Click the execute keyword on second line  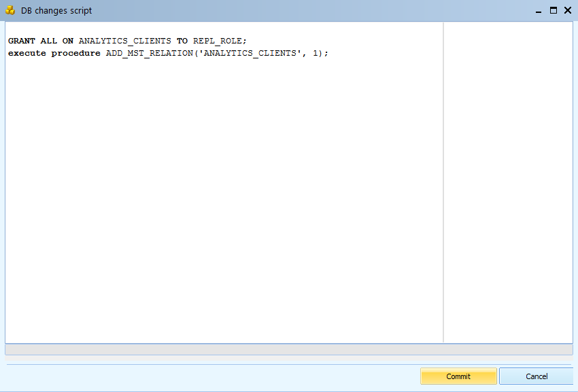coord(27,53)
